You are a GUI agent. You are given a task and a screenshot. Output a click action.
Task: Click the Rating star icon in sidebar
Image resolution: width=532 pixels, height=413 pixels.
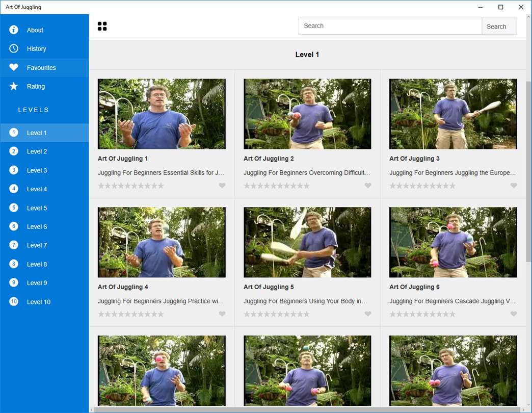pyautogui.click(x=14, y=87)
